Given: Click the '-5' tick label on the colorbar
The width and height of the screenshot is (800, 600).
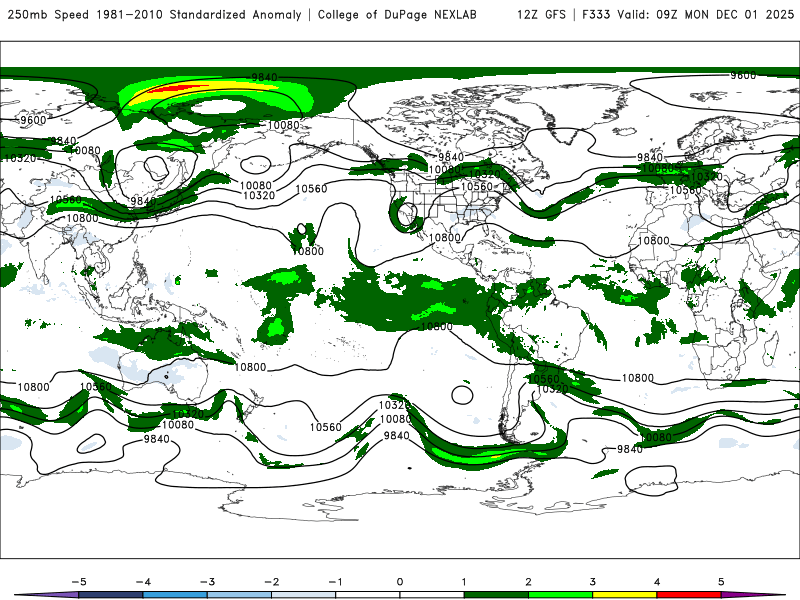Looking at the screenshot, I should coord(79,582).
